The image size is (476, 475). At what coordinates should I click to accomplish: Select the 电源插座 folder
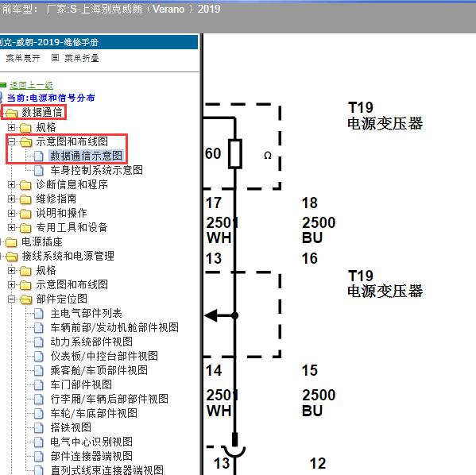42,241
